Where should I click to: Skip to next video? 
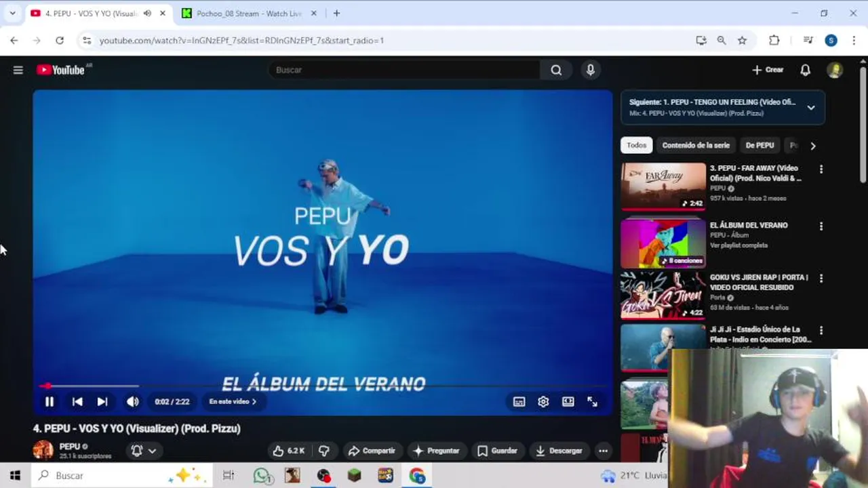pos(102,402)
